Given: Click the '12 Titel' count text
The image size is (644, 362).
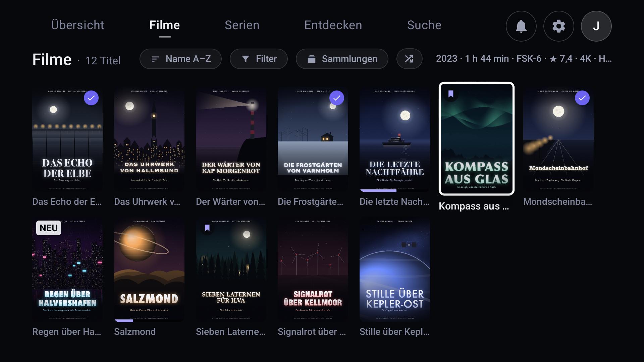Looking at the screenshot, I should click(103, 61).
